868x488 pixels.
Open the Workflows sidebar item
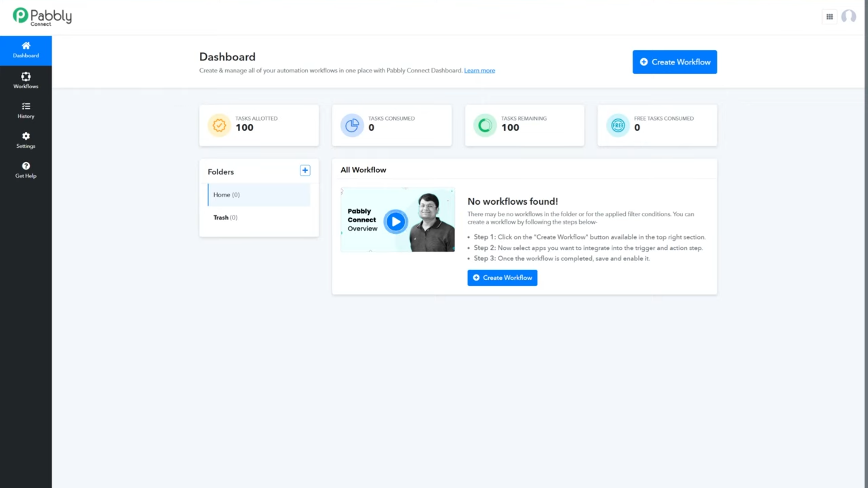(26, 80)
